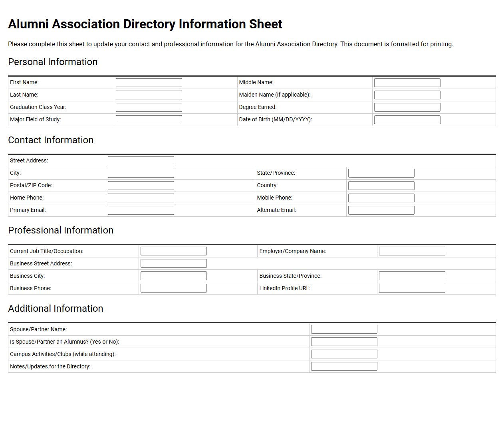504x447 pixels.
Task: Click the Degree Earned input field
Action: (x=407, y=107)
